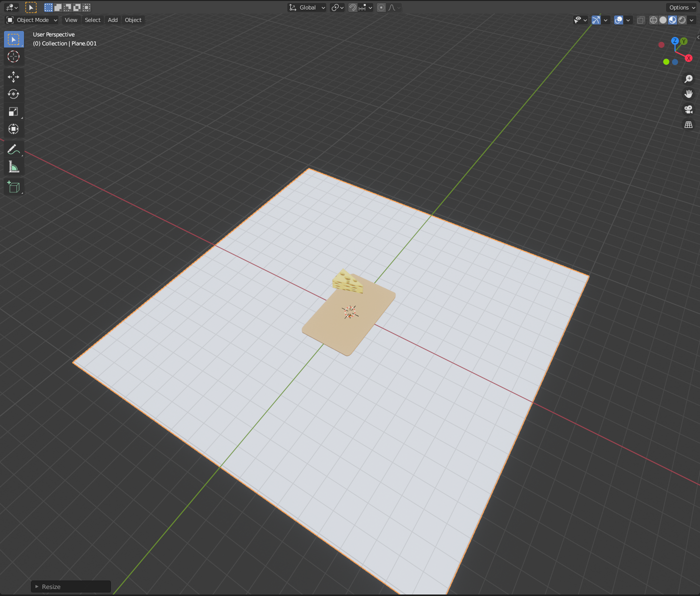This screenshot has width=700, height=596.
Task: Select the Transform tool
Action: 13,129
